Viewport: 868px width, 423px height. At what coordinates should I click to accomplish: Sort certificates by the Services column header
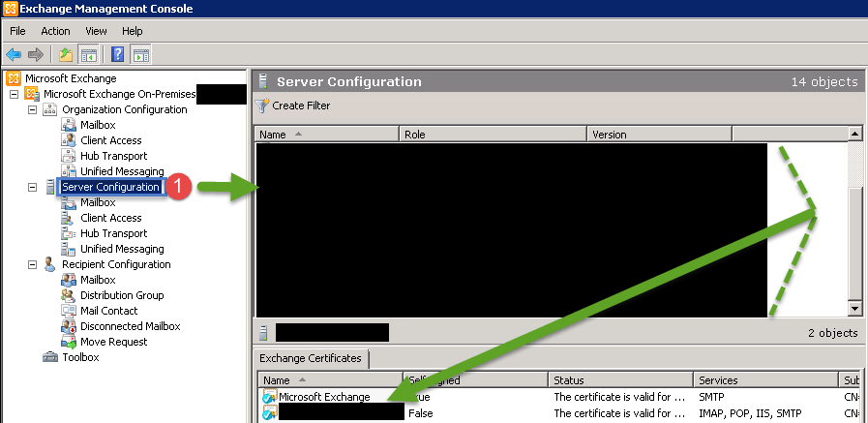click(x=766, y=380)
